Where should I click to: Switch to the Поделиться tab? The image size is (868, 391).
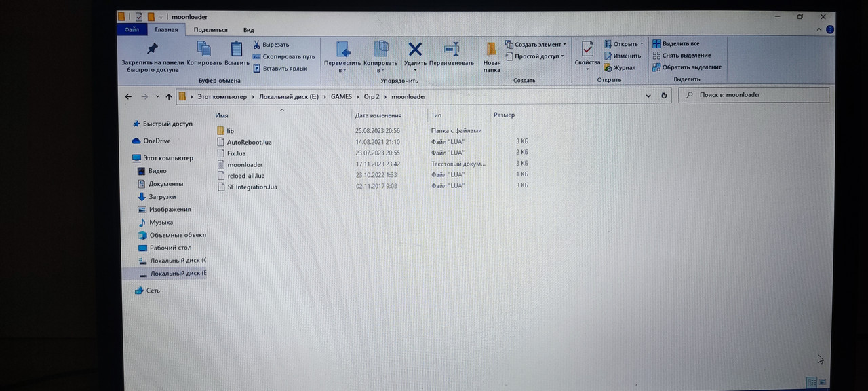(210, 30)
